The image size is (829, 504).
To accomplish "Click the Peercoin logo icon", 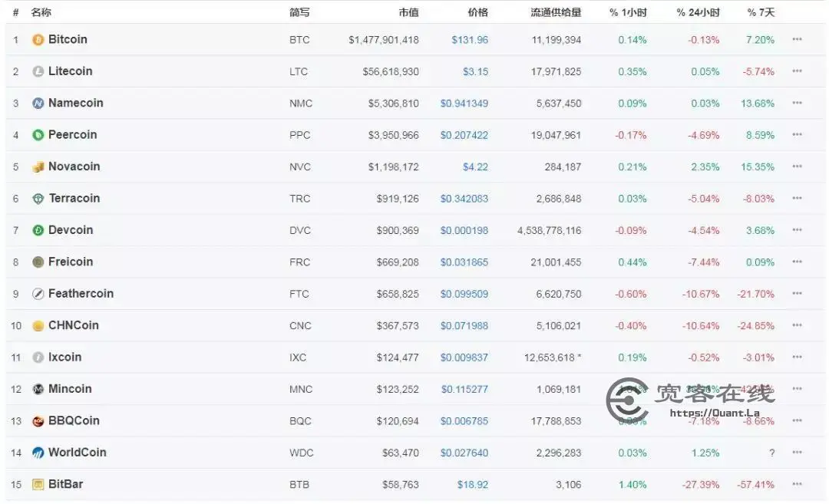I will click(38, 135).
